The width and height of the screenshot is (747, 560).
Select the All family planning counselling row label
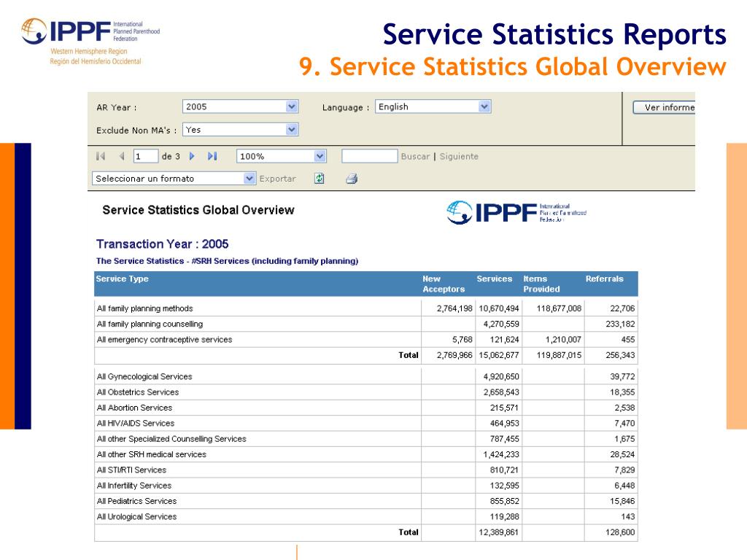click(150, 324)
